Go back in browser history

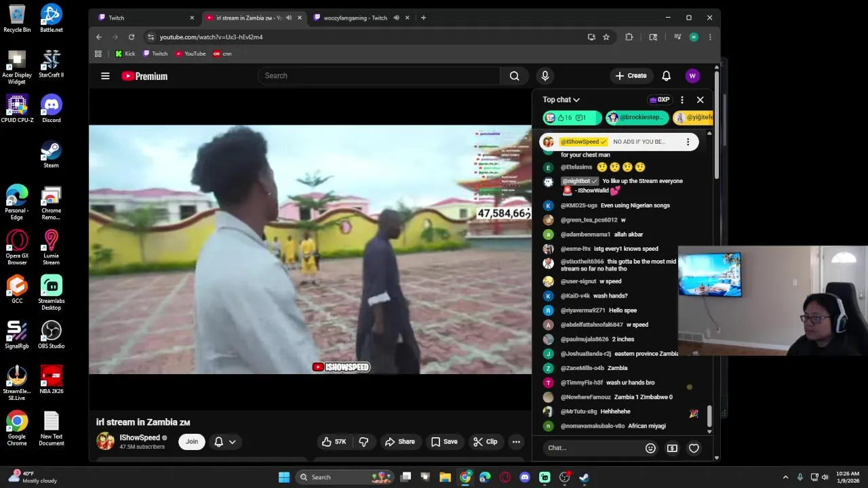tap(99, 37)
